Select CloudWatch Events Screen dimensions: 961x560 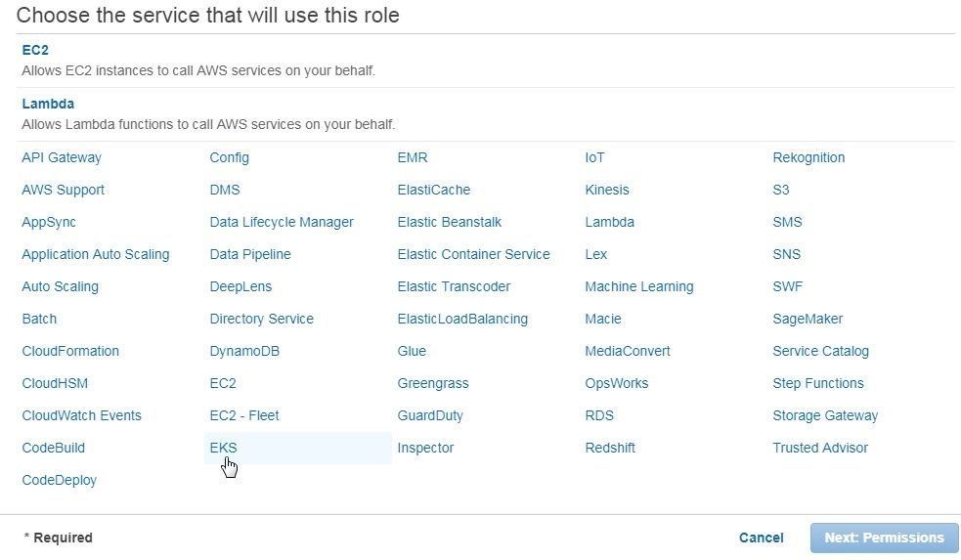[81, 415]
